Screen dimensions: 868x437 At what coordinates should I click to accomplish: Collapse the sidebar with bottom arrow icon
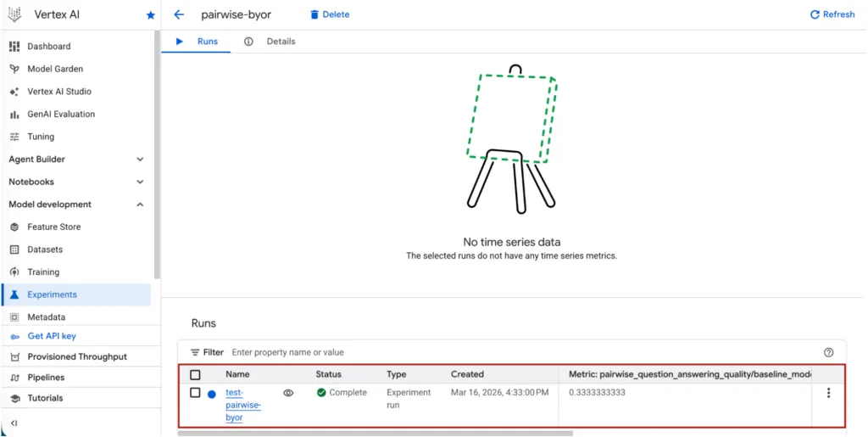tap(14, 423)
